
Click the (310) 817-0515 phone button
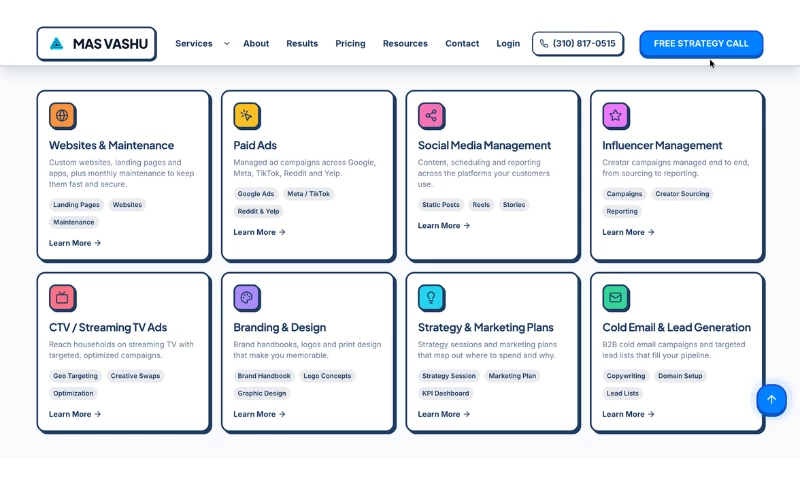point(578,44)
